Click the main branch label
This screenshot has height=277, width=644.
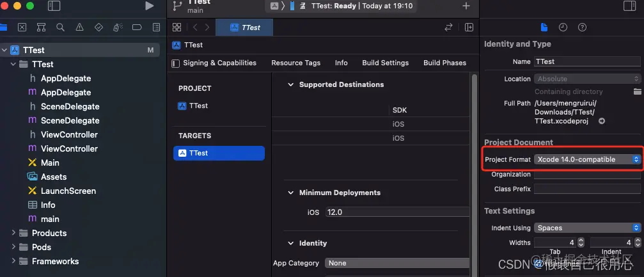tap(195, 10)
